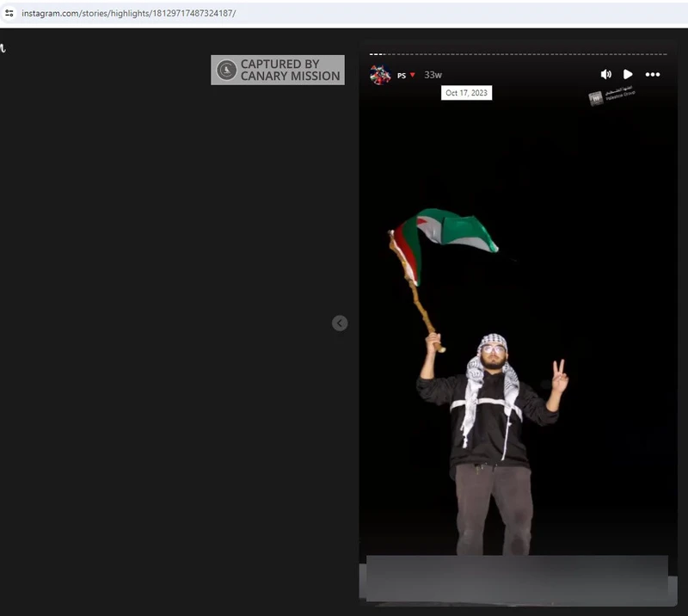Click the Captured by Canary Mission text

click(x=290, y=71)
